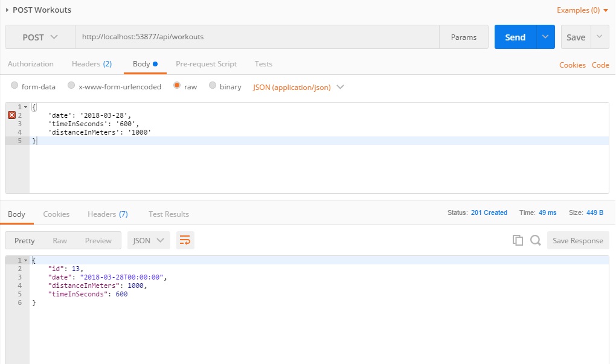Select the form-data radio option

pyautogui.click(x=14, y=86)
